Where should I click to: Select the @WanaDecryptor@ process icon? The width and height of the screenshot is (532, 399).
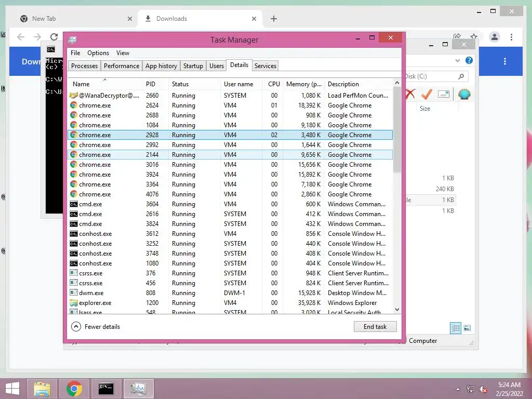point(74,96)
